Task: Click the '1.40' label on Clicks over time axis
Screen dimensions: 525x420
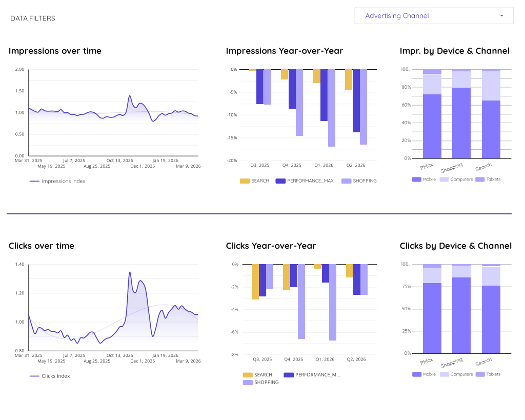Action: tap(20, 264)
